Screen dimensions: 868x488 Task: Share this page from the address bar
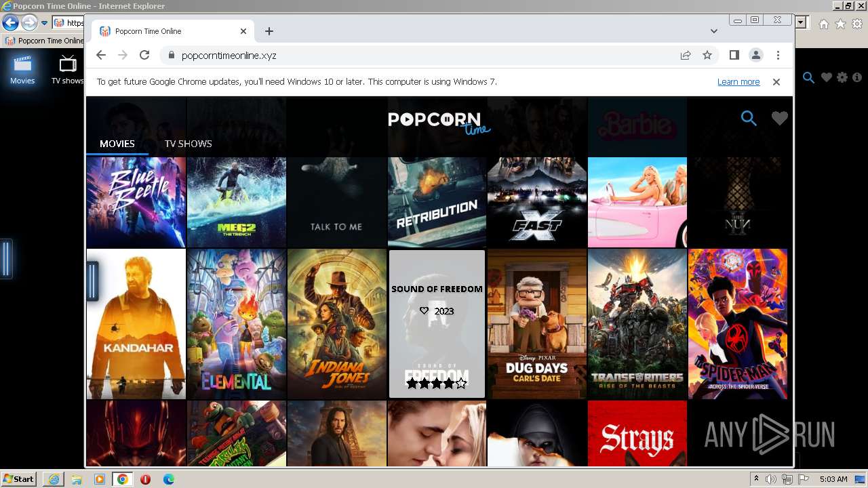coord(686,56)
